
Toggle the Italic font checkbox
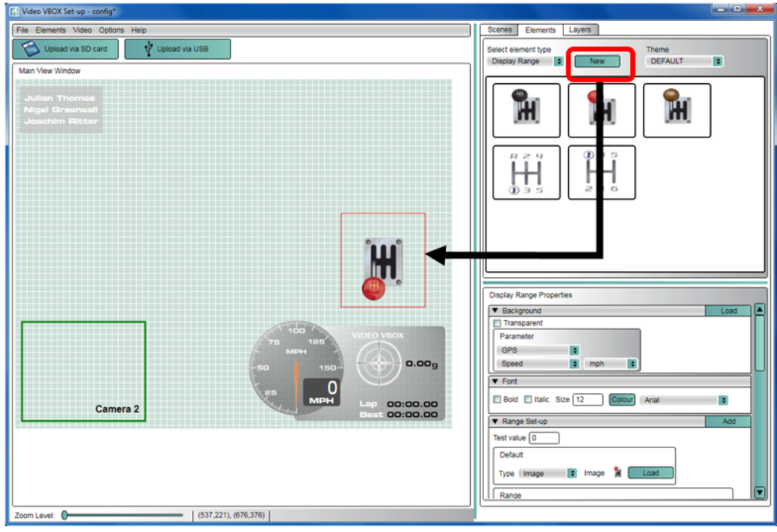[x=528, y=400]
